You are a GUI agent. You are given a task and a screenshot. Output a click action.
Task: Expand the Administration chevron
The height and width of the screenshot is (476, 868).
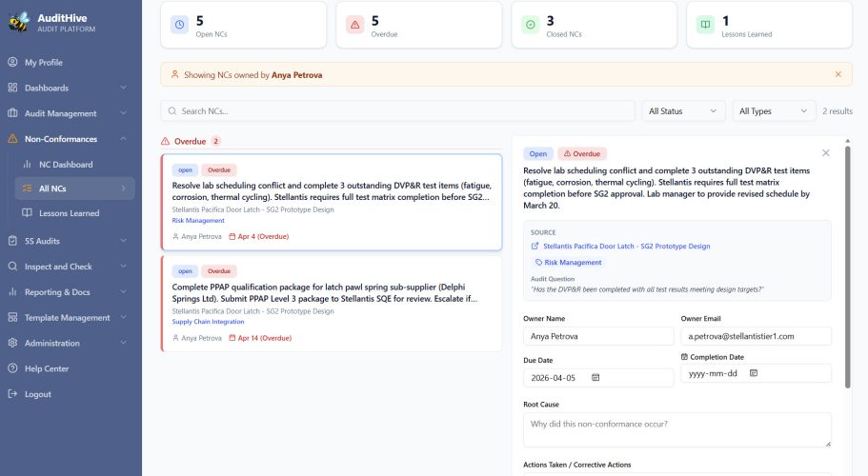pyautogui.click(x=124, y=343)
